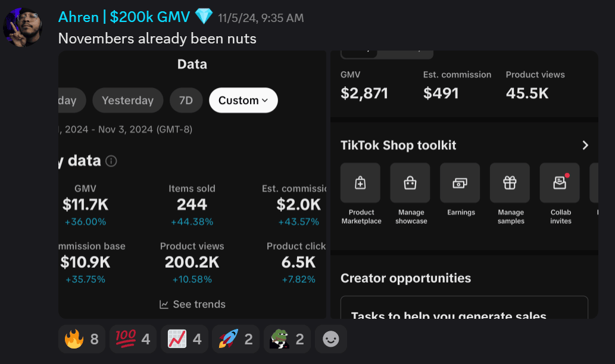This screenshot has height=364, width=615.
Task: Open the add reaction smiley icon
Action: [x=330, y=339]
